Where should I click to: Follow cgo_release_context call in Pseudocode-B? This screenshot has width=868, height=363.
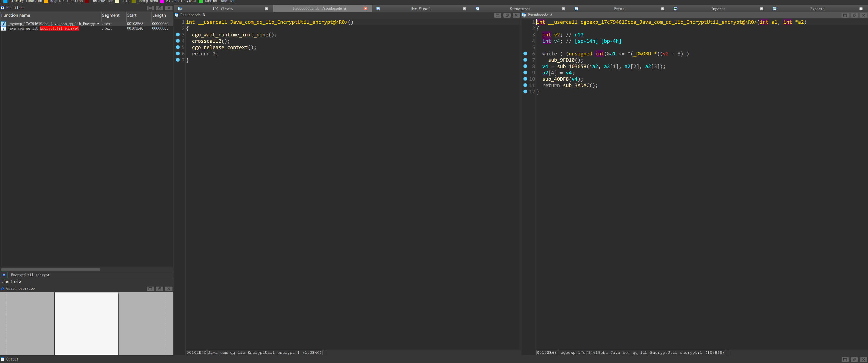tap(219, 47)
